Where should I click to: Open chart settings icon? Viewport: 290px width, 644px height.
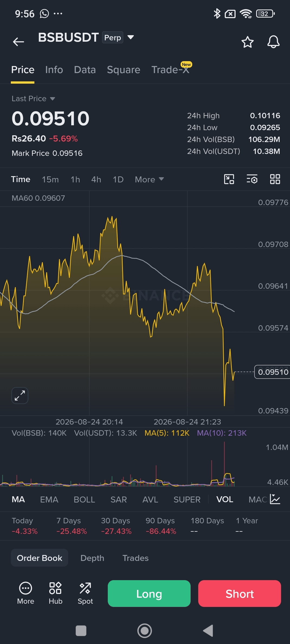coord(252,179)
